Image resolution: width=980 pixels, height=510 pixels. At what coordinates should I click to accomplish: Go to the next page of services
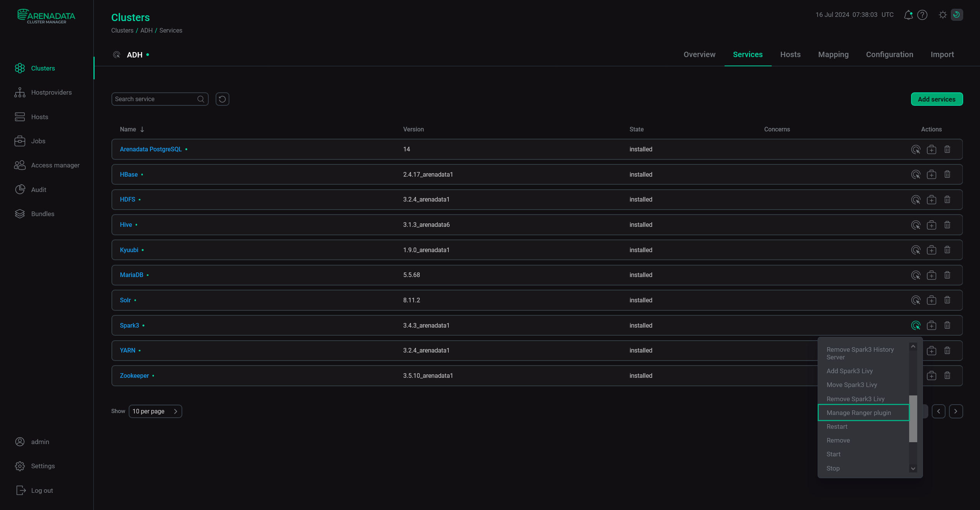tap(956, 412)
